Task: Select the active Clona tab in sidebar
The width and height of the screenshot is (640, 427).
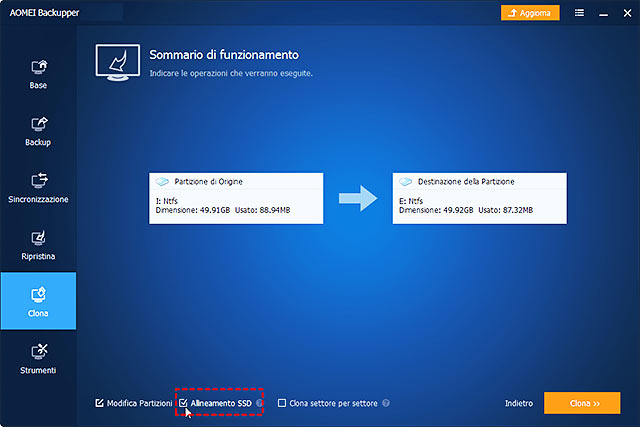Action: pyautogui.click(x=38, y=301)
